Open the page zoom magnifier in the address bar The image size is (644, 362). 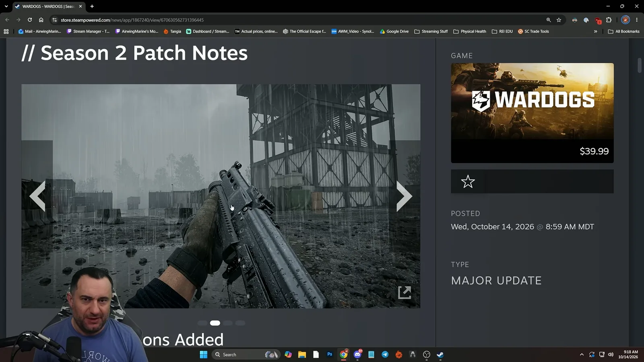[548, 20]
